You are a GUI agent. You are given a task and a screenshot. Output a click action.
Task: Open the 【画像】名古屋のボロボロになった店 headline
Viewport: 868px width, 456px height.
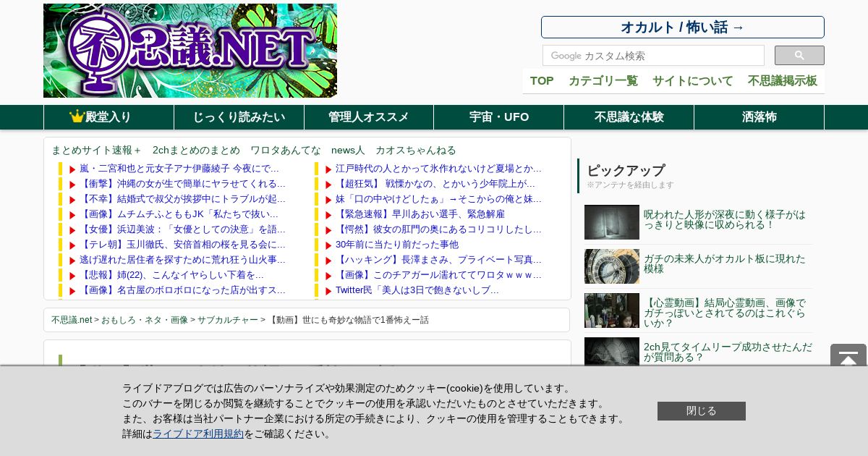(182, 290)
